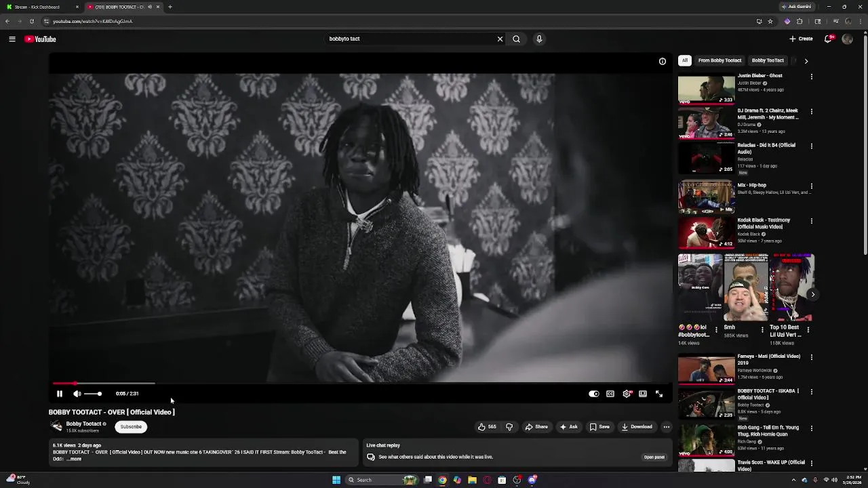Select the Bobby TooTact chip

coord(768,60)
